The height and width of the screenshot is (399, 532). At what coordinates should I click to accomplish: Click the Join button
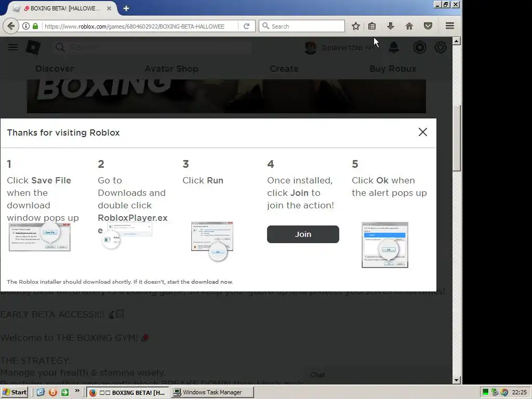coord(303,234)
